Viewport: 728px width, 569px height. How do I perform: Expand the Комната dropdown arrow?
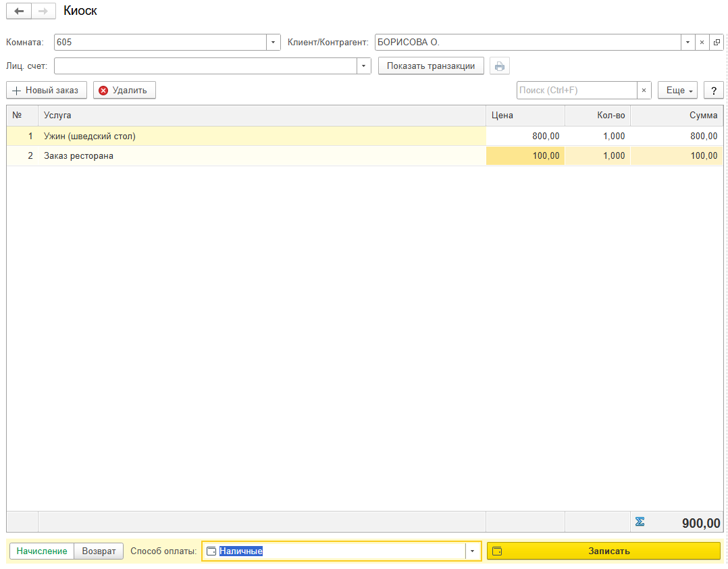(273, 43)
